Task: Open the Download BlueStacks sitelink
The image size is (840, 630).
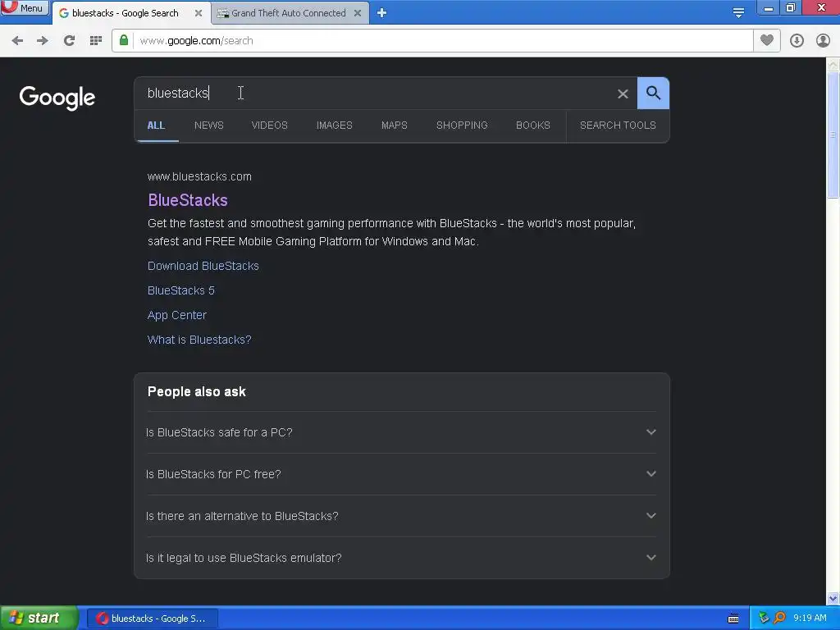Action: [x=203, y=266]
